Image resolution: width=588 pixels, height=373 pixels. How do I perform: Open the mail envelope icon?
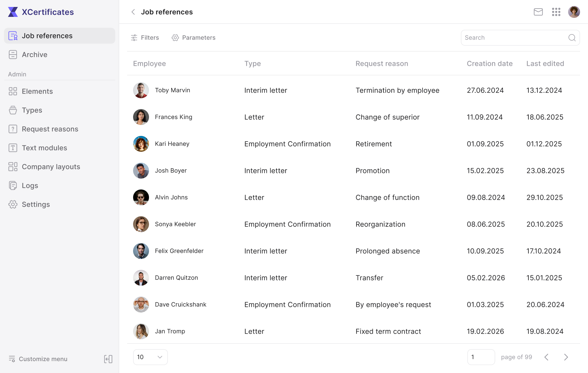[x=538, y=12]
